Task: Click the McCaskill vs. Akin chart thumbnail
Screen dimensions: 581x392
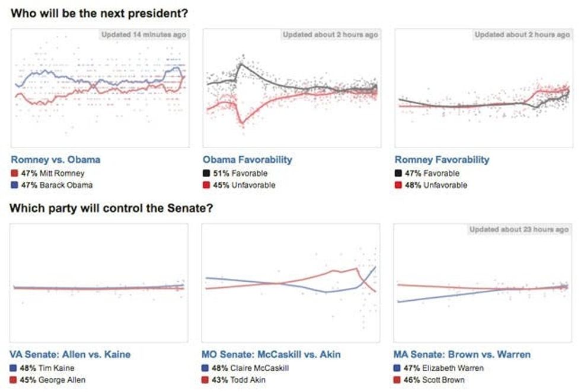Action: pos(290,282)
